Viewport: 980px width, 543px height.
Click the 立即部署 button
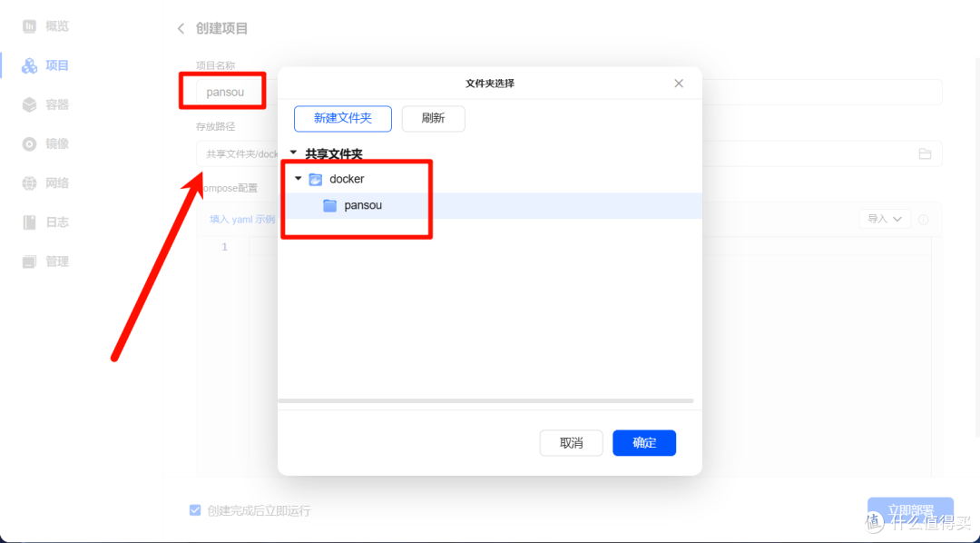pos(911,510)
